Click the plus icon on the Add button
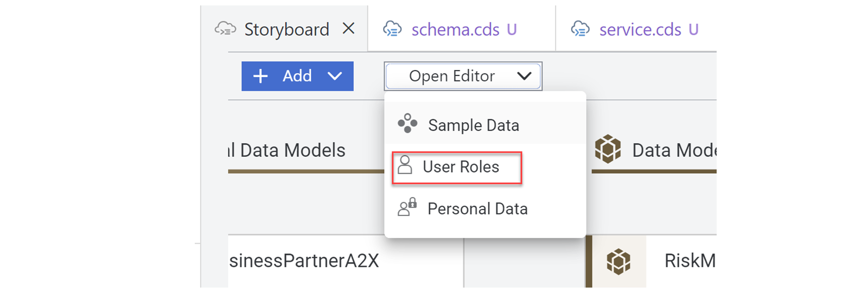This screenshot has height=293, width=868. [260, 76]
